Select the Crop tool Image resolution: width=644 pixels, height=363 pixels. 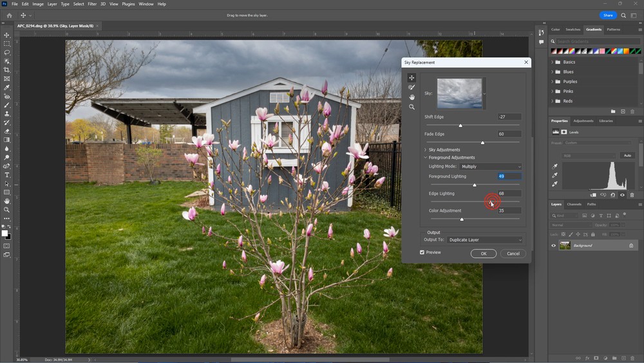(6, 70)
